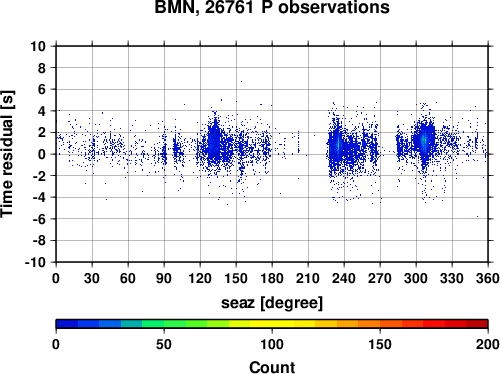Click the yellow segment near 100 on colorbar
Viewport: 500px width, 374px height.
coord(272,324)
